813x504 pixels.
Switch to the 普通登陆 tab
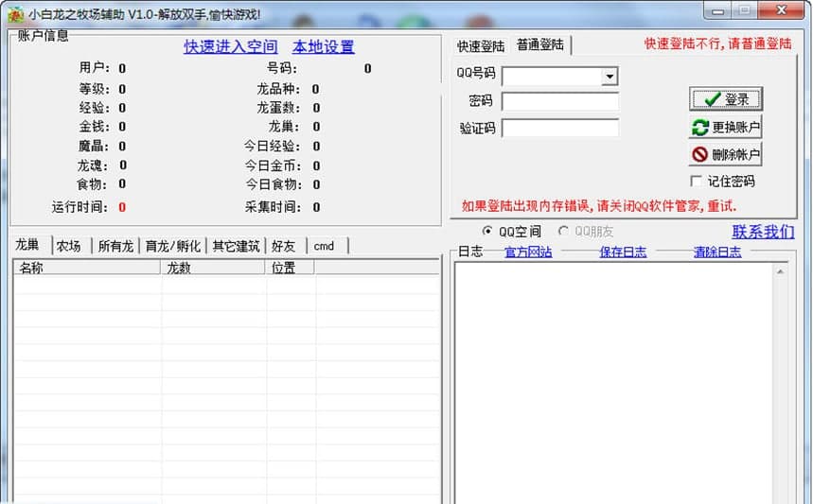pos(539,44)
